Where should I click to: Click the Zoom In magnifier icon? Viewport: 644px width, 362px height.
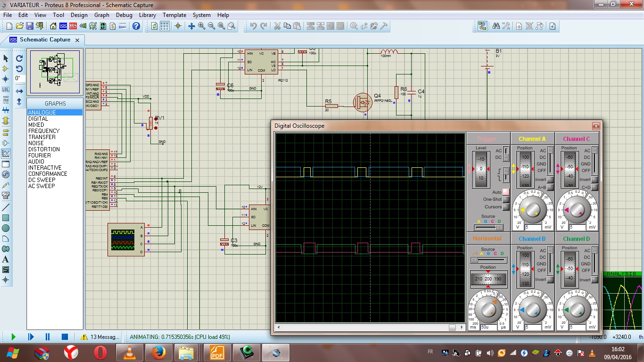point(202,26)
